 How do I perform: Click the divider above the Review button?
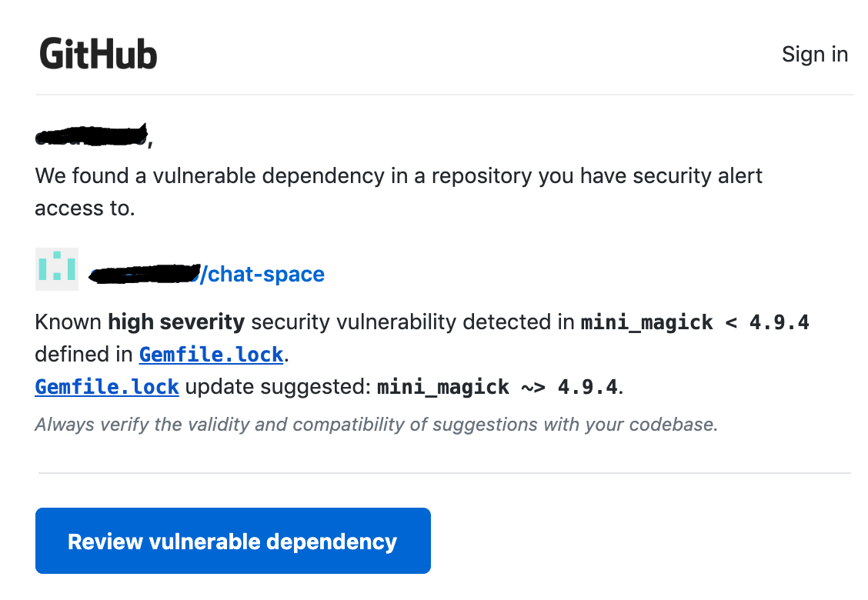click(x=444, y=472)
